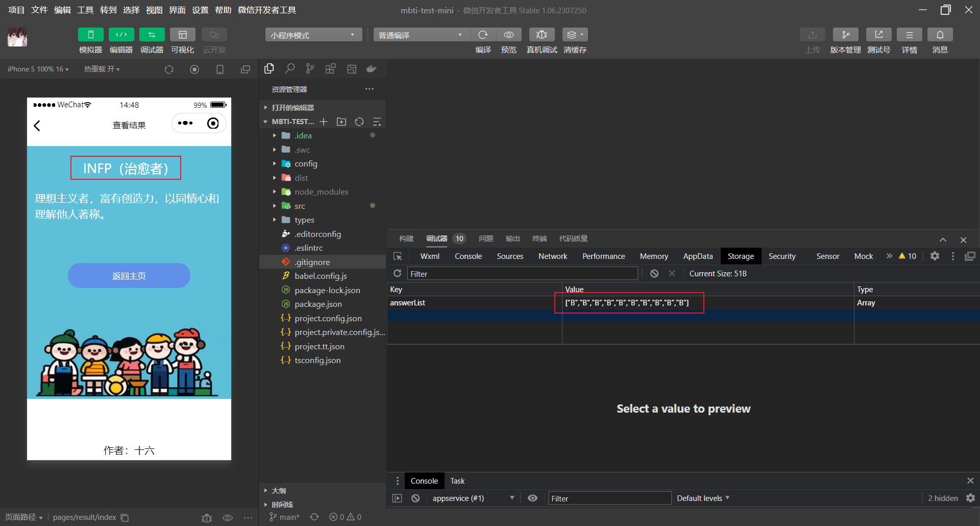Image resolution: width=980 pixels, height=526 pixels.
Task: Open the mini program mode dropdown
Action: [313, 35]
